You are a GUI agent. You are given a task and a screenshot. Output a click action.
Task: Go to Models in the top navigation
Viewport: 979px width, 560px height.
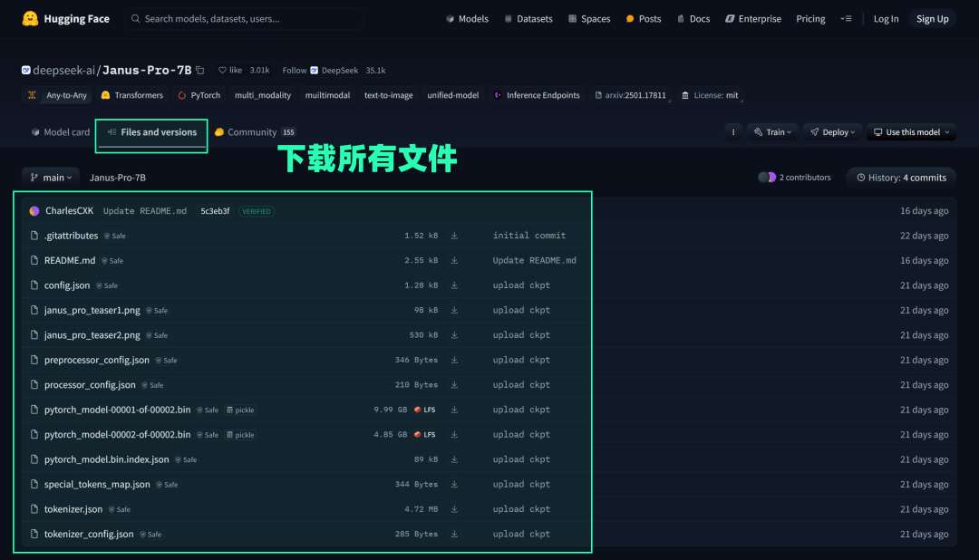click(x=467, y=19)
